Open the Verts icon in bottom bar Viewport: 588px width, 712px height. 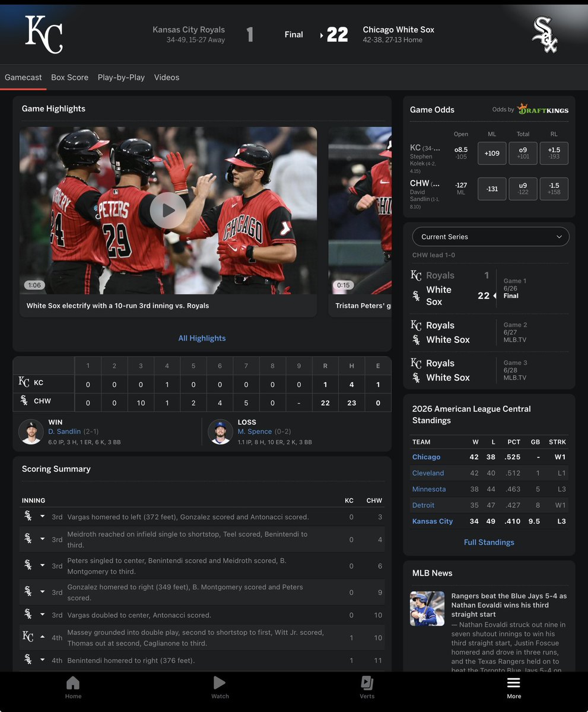point(367,682)
